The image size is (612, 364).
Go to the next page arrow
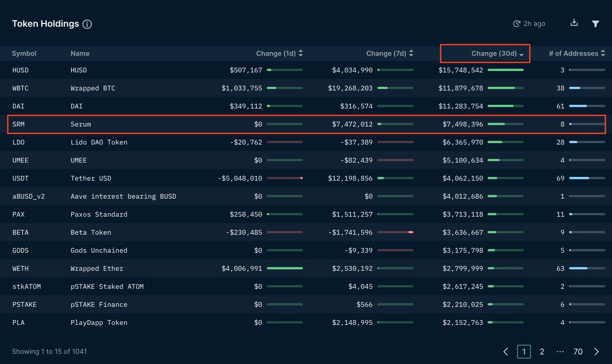[597, 352]
